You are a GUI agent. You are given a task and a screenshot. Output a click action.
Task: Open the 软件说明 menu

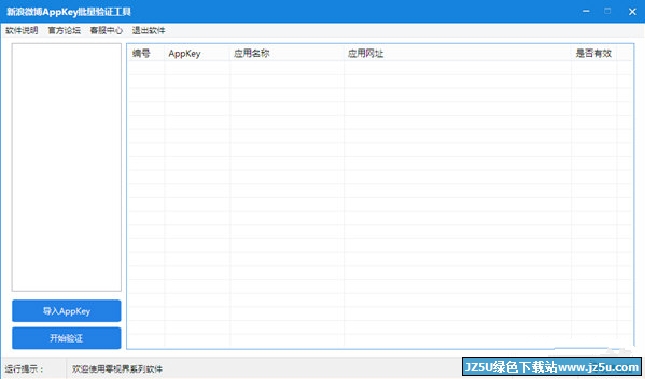[22, 30]
